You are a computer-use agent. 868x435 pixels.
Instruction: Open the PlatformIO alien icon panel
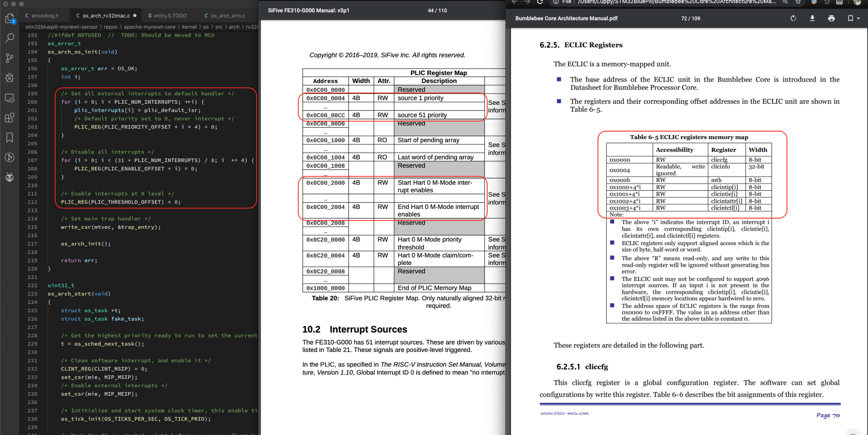9,177
